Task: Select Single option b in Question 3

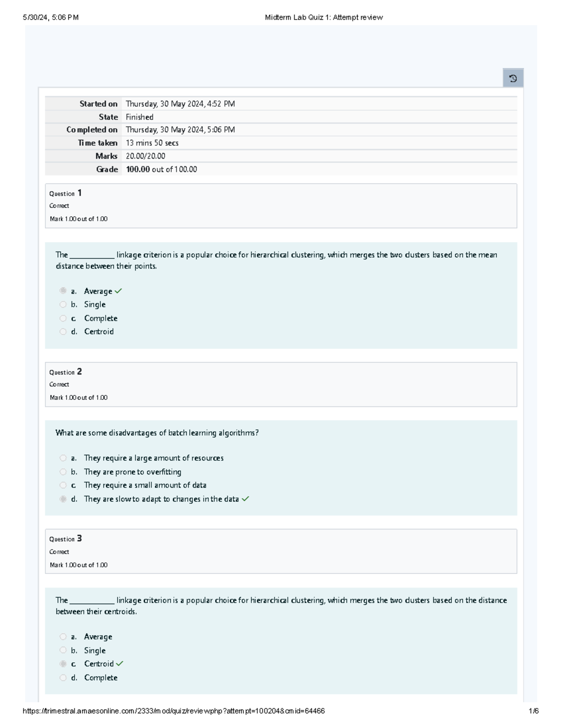Action: click(63, 650)
